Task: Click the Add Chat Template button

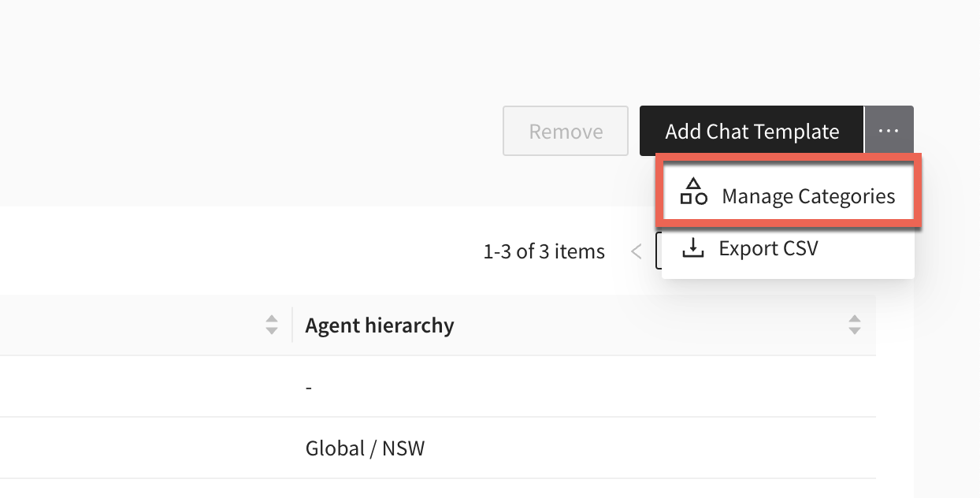Action: point(752,131)
